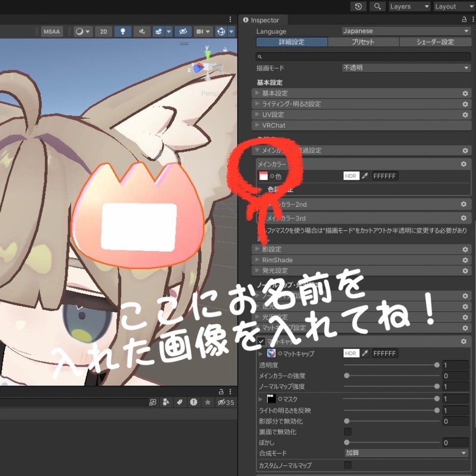Image resolution: width=476 pixels, height=476 pixels.
Task: Open the gear settings for 基本設定 section
Action: pyautogui.click(x=465, y=93)
